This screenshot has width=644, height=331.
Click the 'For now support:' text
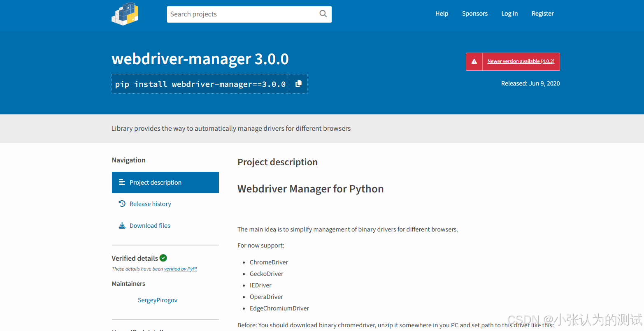point(261,245)
